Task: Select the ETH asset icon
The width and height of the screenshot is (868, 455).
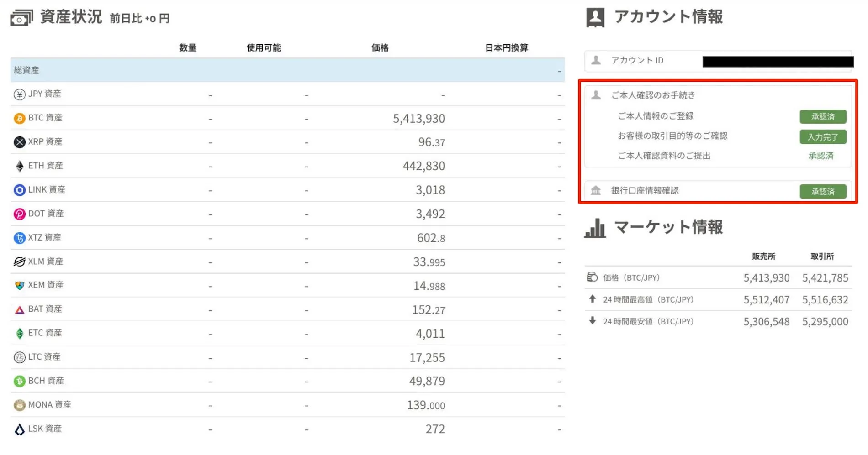Action: pyautogui.click(x=19, y=166)
